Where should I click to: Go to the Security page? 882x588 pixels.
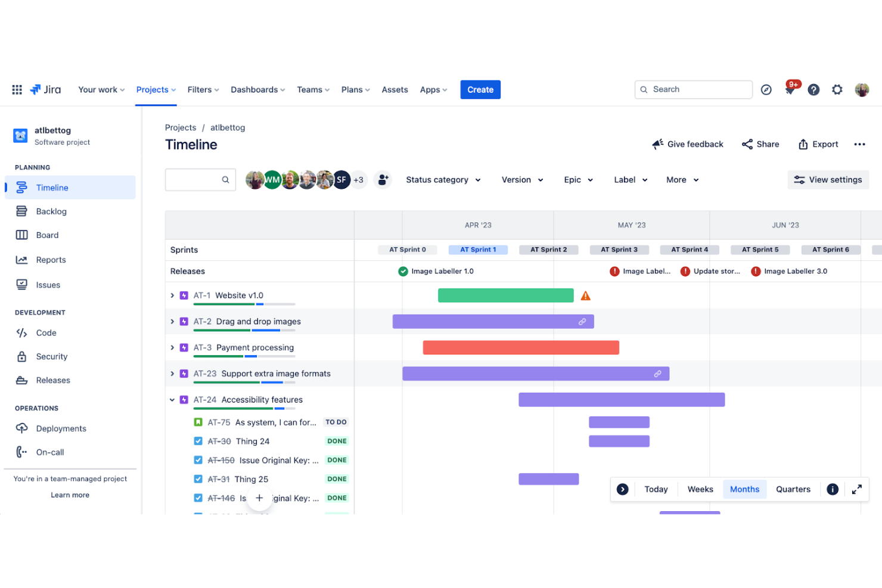point(51,356)
